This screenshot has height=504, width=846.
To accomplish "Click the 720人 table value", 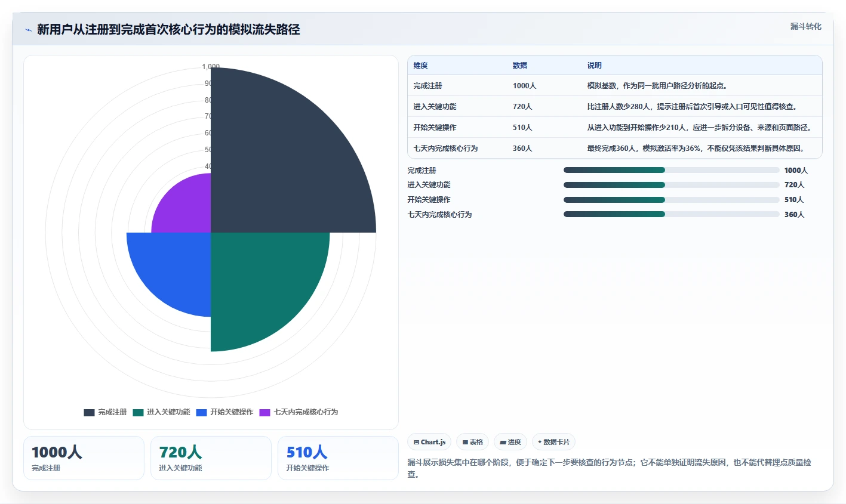I will coord(522,107).
